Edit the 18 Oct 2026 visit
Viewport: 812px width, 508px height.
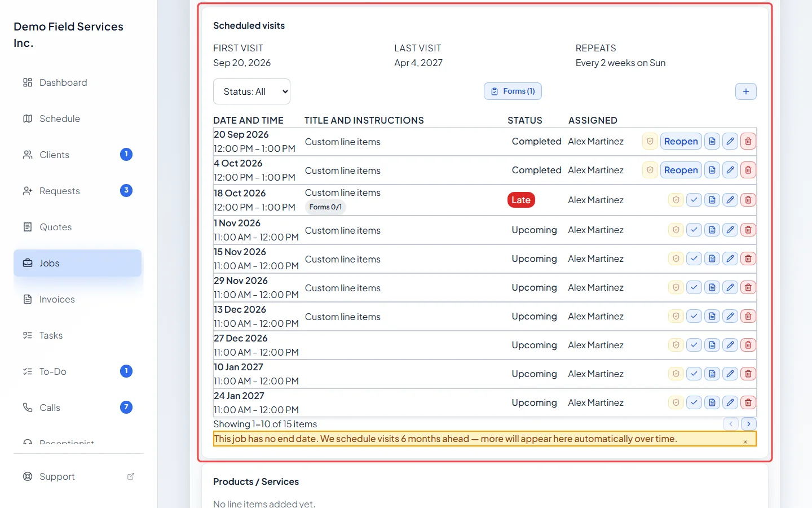(730, 200)
